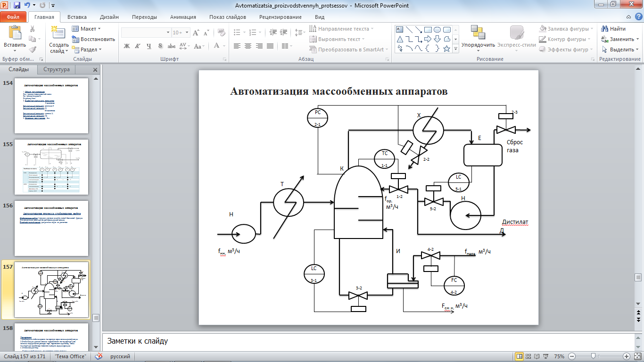
Task: Select the right block arrow shape
Action: point(428,39)
